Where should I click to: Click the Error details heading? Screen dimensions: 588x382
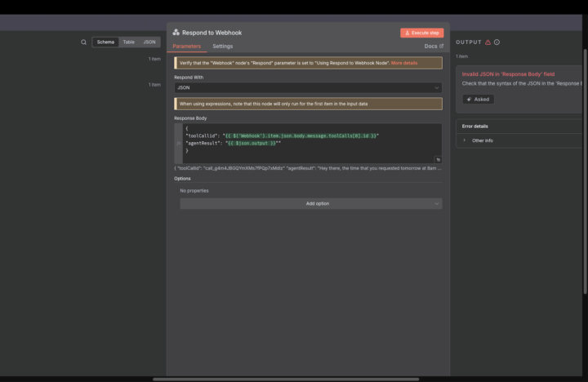(474, 127)
